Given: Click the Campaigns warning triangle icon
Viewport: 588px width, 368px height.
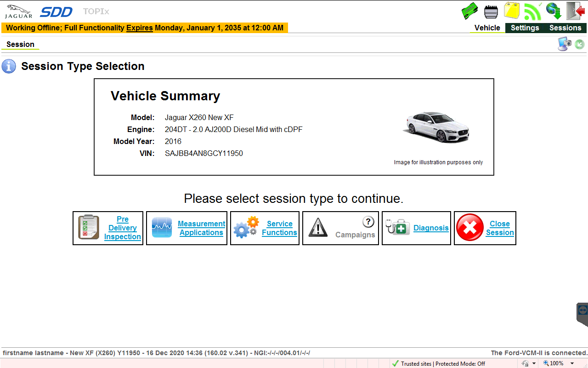Looking at the screenshot, I should click(x=318, y=228).
